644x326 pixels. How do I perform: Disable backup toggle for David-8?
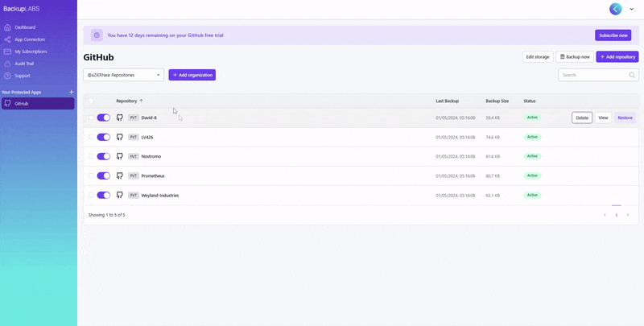[104, 118]
